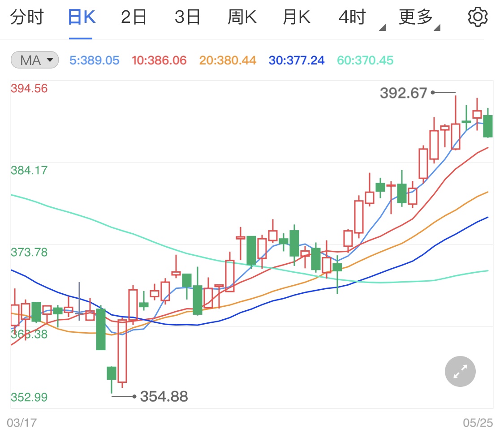
Task: Open the 月K monthly chart tab
Action: [297, 17]
